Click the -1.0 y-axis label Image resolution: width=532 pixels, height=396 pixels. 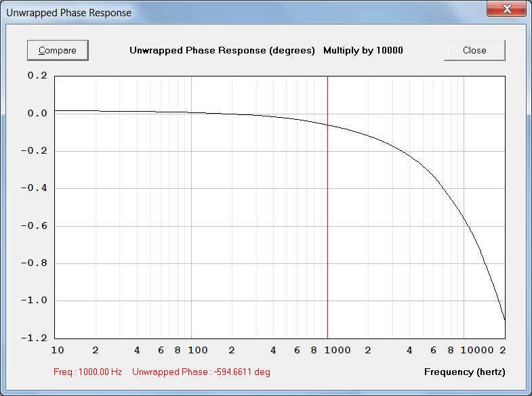click(x=34, y=300)
